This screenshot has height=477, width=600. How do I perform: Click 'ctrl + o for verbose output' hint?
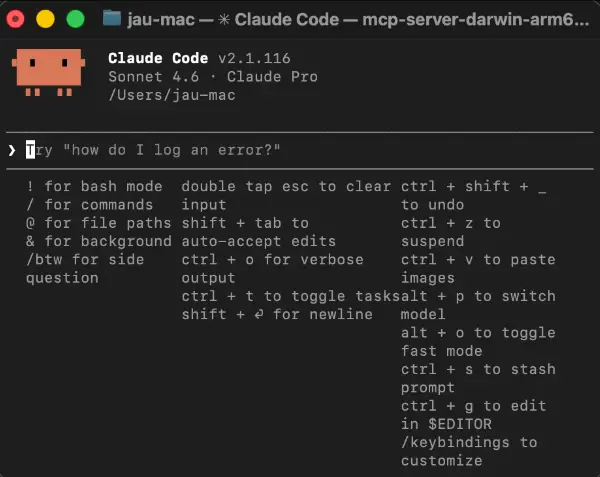(x=272, y=269)
